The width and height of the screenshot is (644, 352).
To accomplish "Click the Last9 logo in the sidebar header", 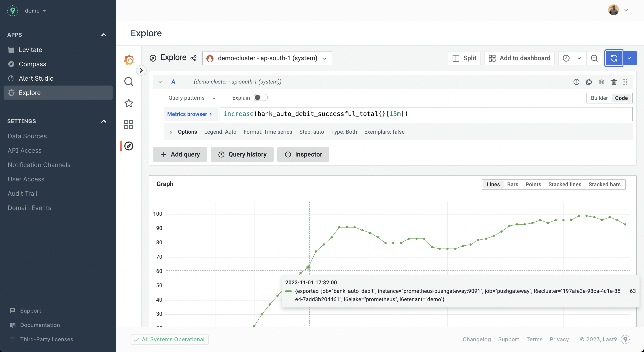I will [12, 11].
